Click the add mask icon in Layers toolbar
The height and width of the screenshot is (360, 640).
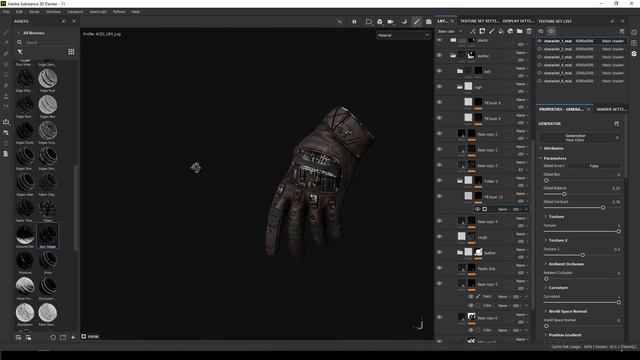click(x=482, y=31)
